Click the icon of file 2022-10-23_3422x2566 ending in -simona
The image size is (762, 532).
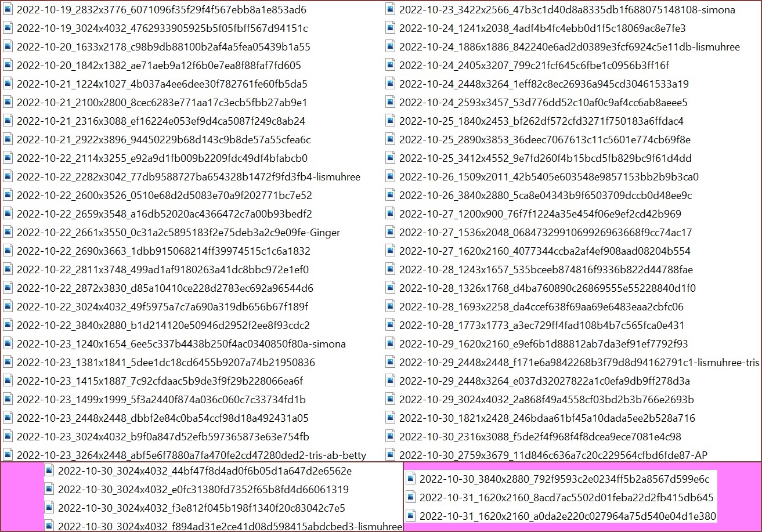click(391, 10)
